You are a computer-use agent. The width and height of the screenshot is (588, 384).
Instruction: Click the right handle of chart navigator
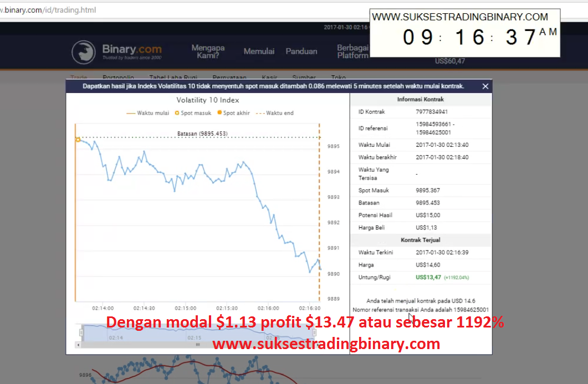pos(314,332)
